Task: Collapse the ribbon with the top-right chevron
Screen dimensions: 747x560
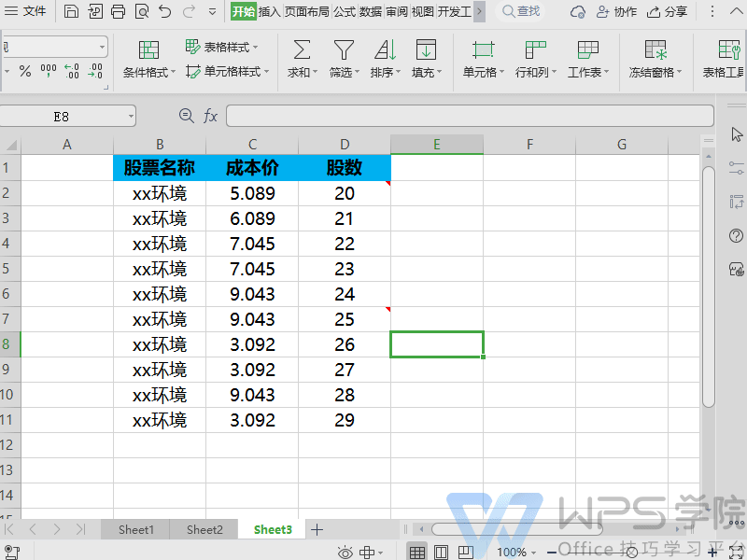Action: pos(736,11)
